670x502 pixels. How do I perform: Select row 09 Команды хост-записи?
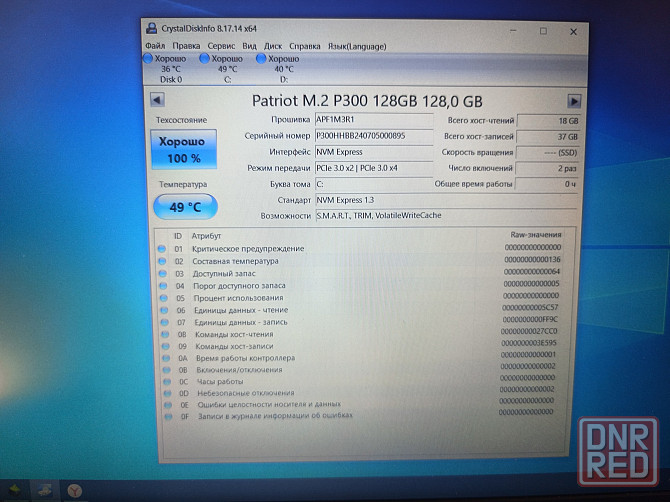(359, 346)
